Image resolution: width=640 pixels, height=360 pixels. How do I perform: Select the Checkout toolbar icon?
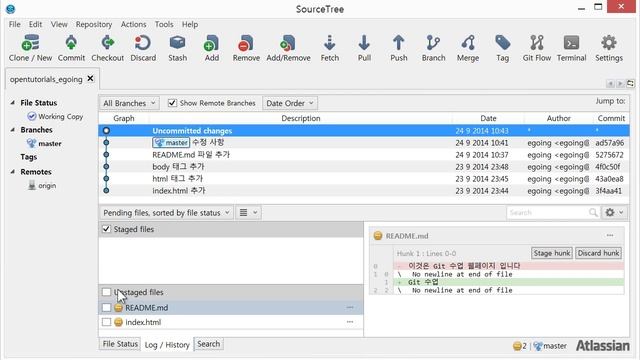[107, 48]
